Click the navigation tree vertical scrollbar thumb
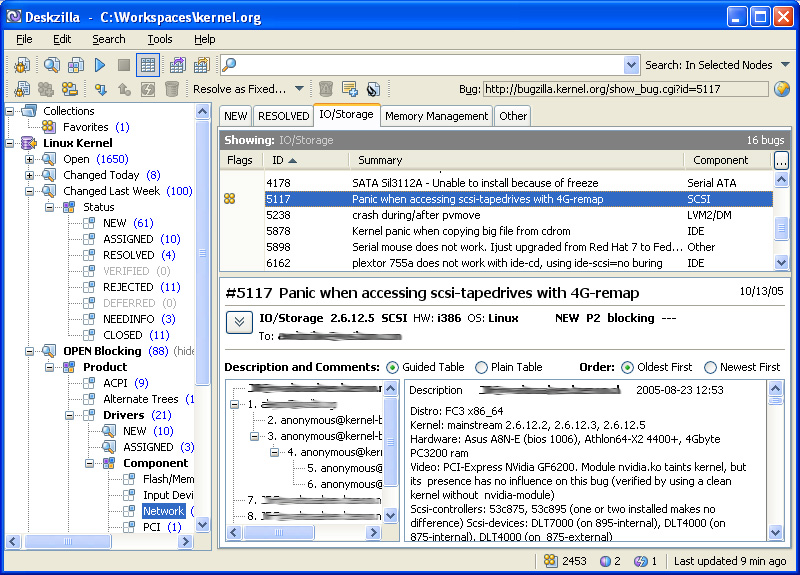Viewport: 800px width, 575px height. point(203,253)
